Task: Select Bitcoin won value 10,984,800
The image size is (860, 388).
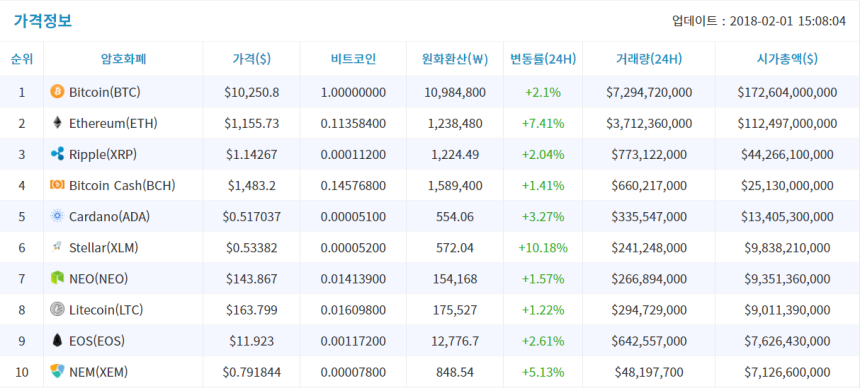Action: coord(455,92)
